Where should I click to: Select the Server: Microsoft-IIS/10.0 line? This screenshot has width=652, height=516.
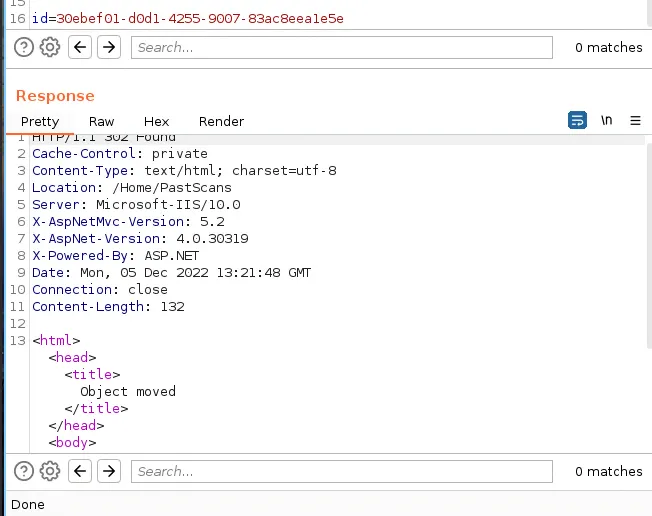136,205
